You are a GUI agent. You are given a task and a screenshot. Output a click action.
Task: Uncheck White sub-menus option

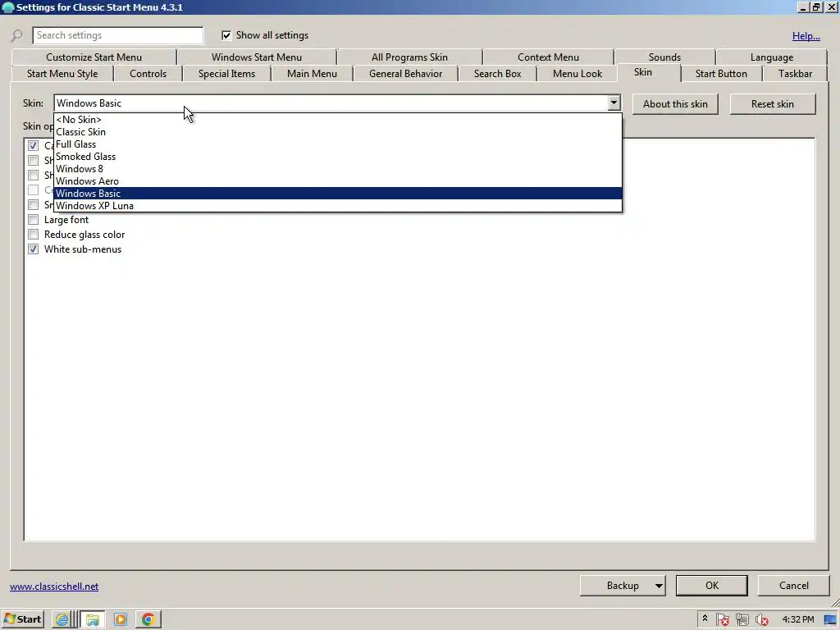pos(33,249)
